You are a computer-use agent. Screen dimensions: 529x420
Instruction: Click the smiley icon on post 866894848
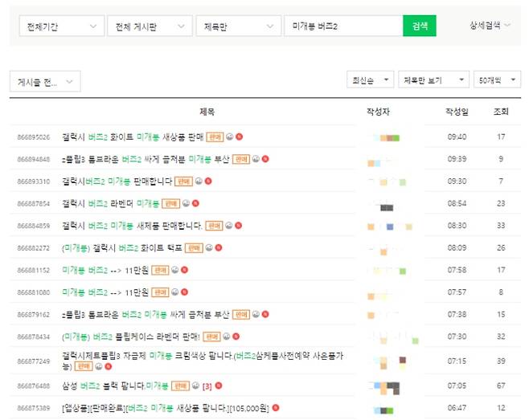coord(256,159)
